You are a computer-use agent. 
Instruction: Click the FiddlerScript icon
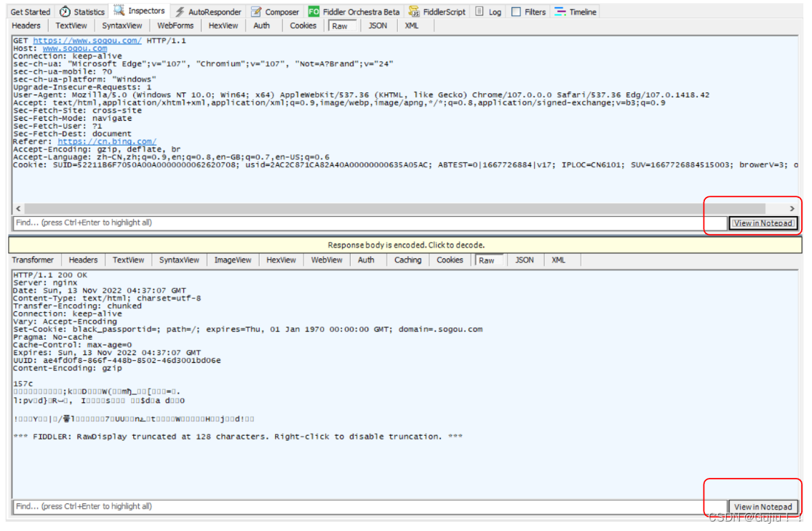(x=414, y=12)
